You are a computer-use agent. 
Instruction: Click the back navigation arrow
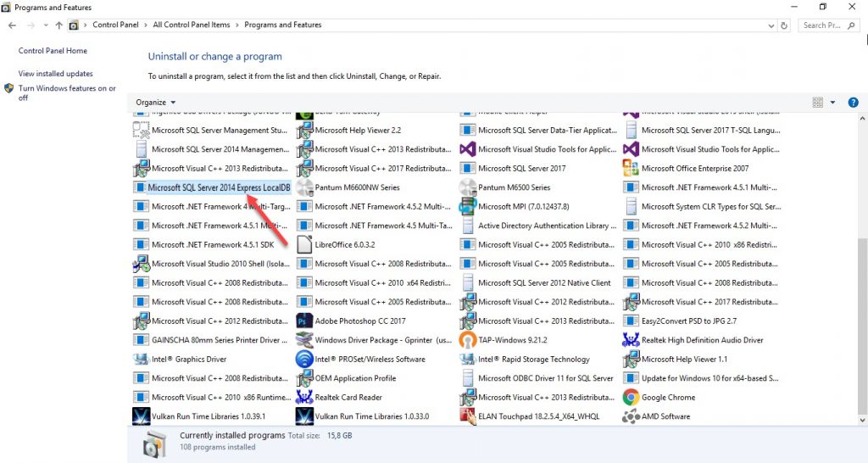12,25
